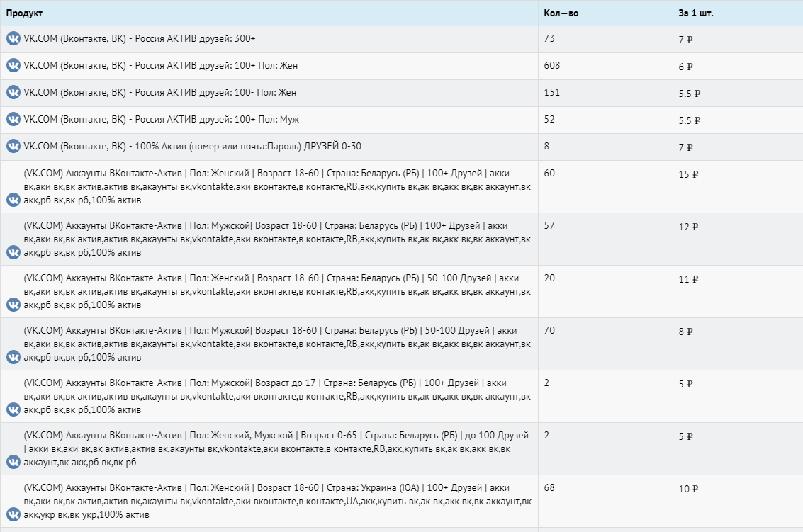Select quantity value '608'
The height and width of the screenshot is (532, 803).
(552, 66)
